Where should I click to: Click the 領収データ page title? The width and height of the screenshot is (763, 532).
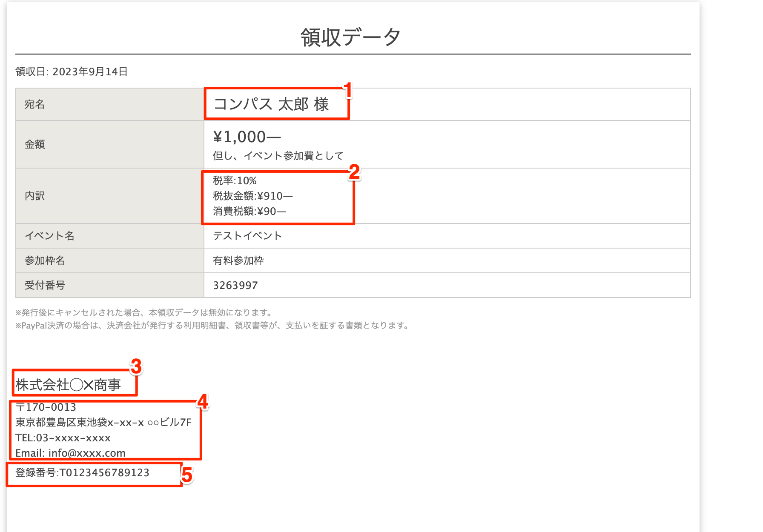[x=350, y=37]
